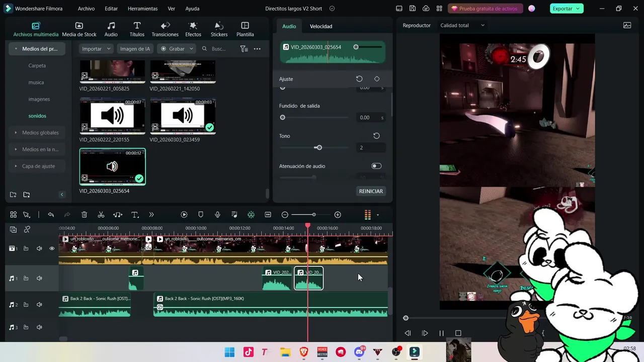This screenshot has width=644, height=362.
Task: Open the Ayuda menu
Action: [x=192, y=9]
